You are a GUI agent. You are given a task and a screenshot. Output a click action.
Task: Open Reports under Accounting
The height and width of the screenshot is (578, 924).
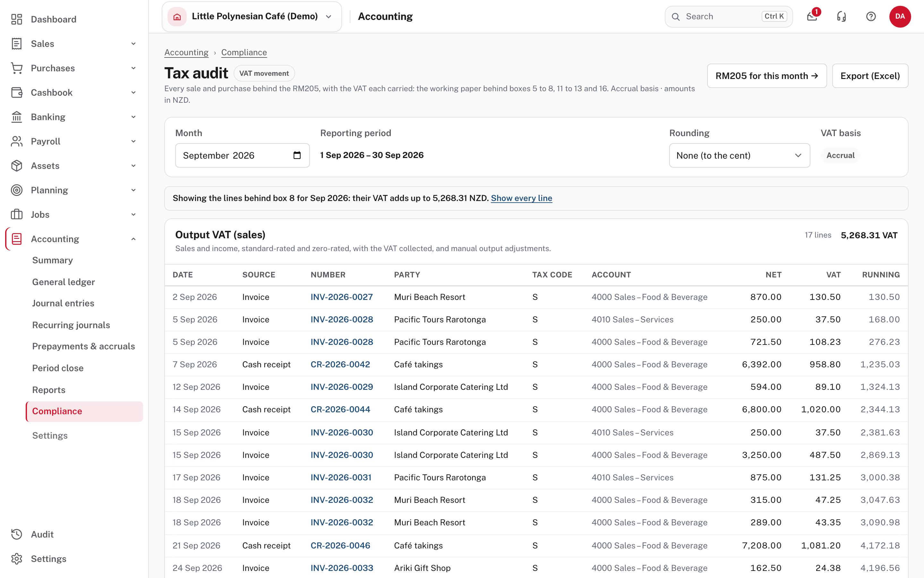(48, 390)
